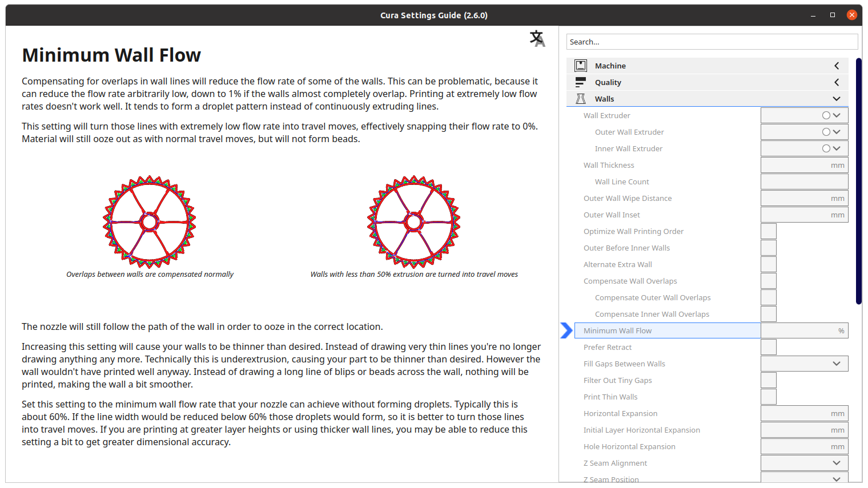Image resolution: width=868 pixels, height=488 pixels.
Task: Open the Z Seam Alignment setting article
Action: click(615, 463)
